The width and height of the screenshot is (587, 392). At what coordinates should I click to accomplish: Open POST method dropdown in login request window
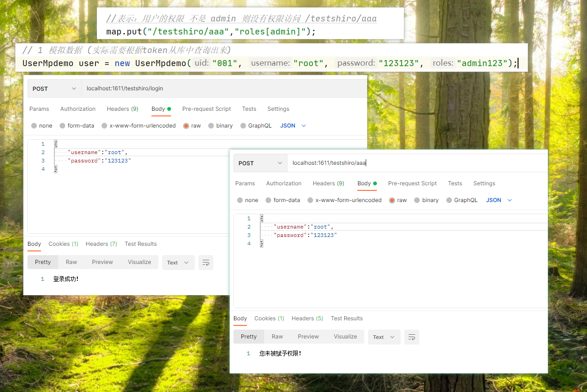click(54, 88)
